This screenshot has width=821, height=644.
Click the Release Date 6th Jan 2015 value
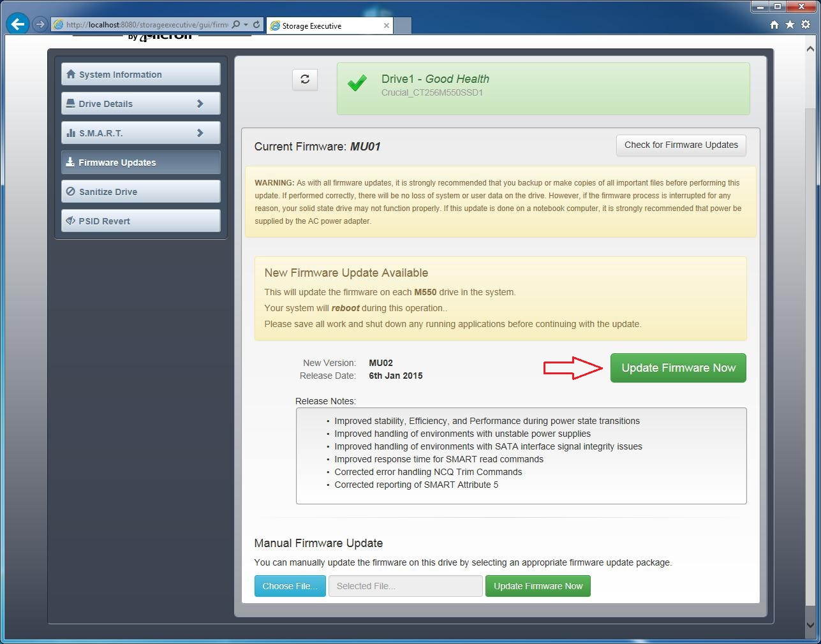point(396,376)
